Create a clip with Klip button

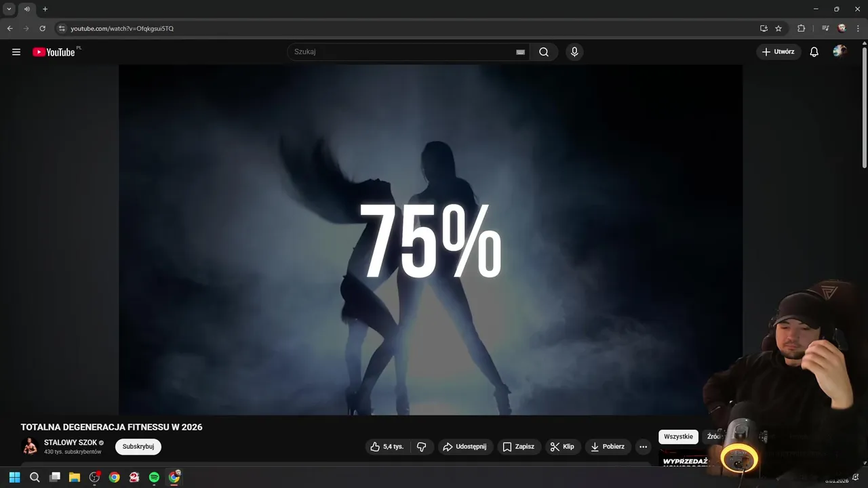pyautogui.click(x=563, y=447)
